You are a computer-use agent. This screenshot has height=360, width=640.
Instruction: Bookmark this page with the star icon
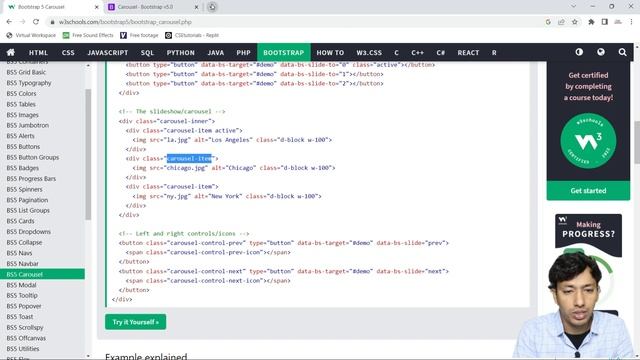[x=575, y=22]
